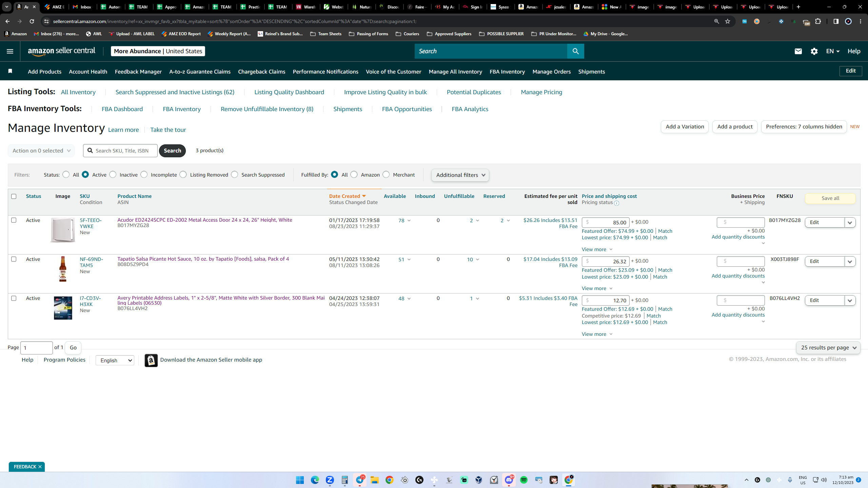Tick the select-all checkbox in table header

click(x=14, y=196)
